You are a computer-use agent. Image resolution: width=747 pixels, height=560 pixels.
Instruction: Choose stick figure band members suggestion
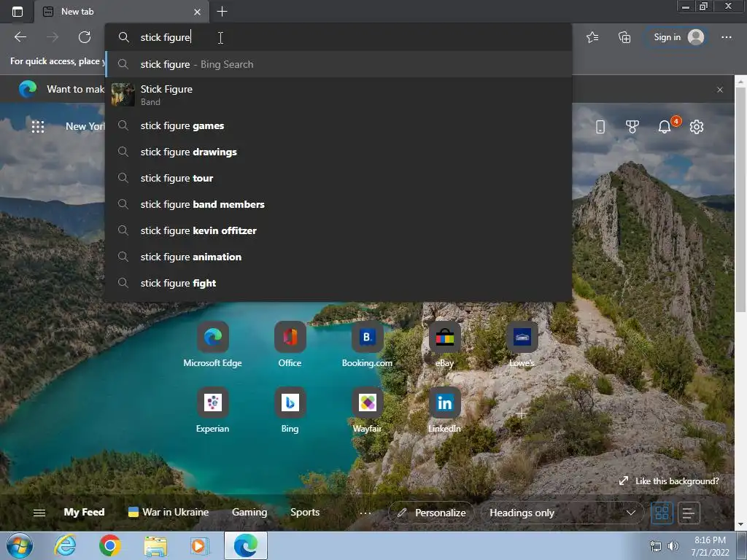[338, 204]
